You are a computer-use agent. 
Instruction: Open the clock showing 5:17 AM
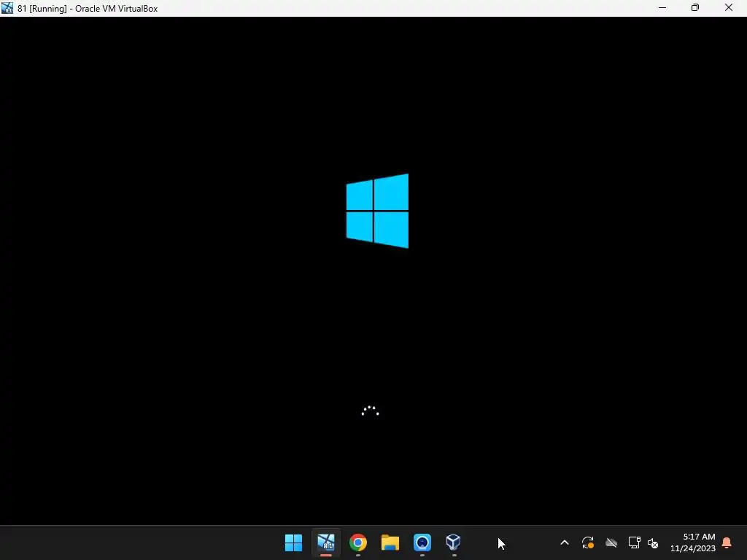(693, 542)
